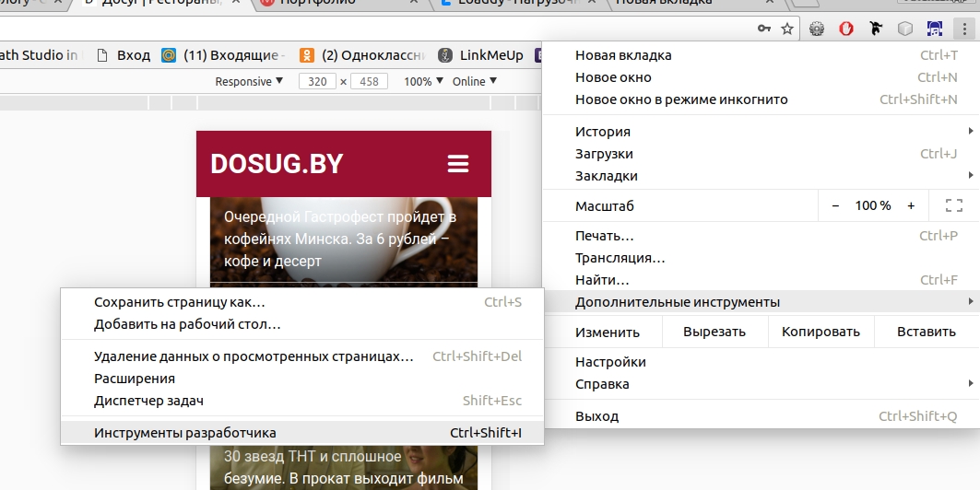Toggle fullscreen mode next to zoom controls
Image resolution: width=980 pixels, height=490 pixels.
(x=953, y=205)
